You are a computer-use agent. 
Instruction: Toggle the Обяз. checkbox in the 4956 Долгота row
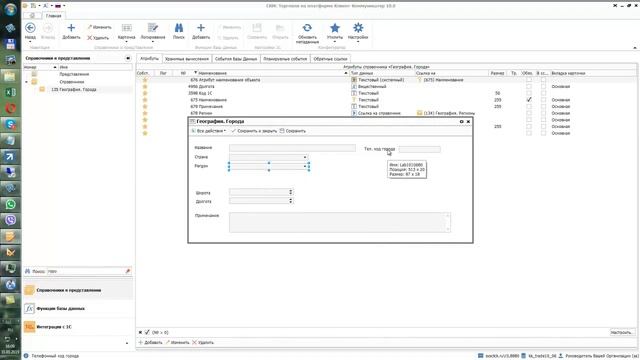[529, 87]
